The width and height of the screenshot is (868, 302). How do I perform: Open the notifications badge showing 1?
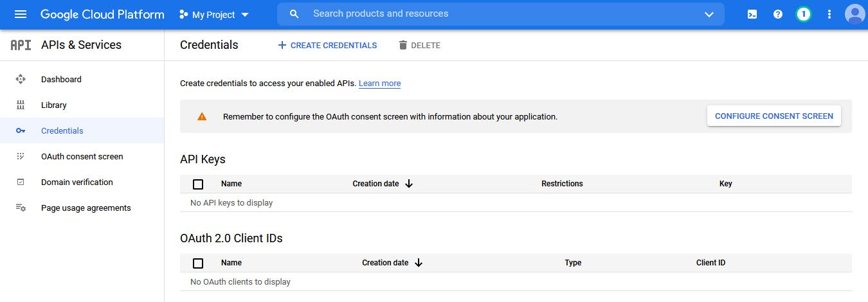tap(803, 14)
